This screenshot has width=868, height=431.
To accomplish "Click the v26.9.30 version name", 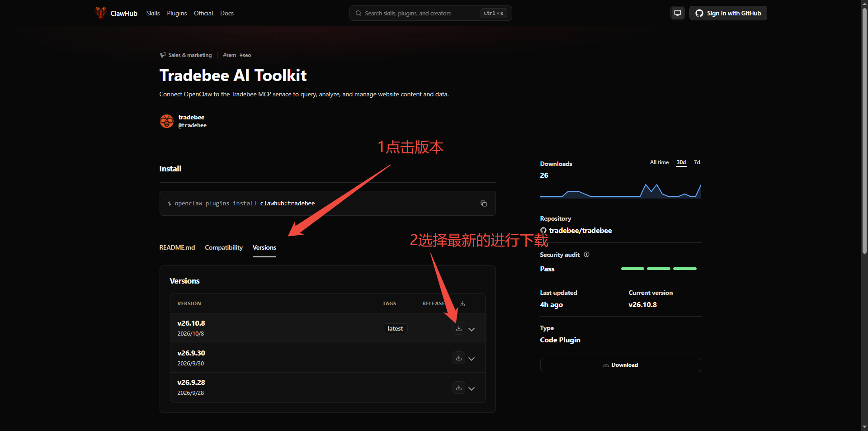I will click(x=191, y=353).
